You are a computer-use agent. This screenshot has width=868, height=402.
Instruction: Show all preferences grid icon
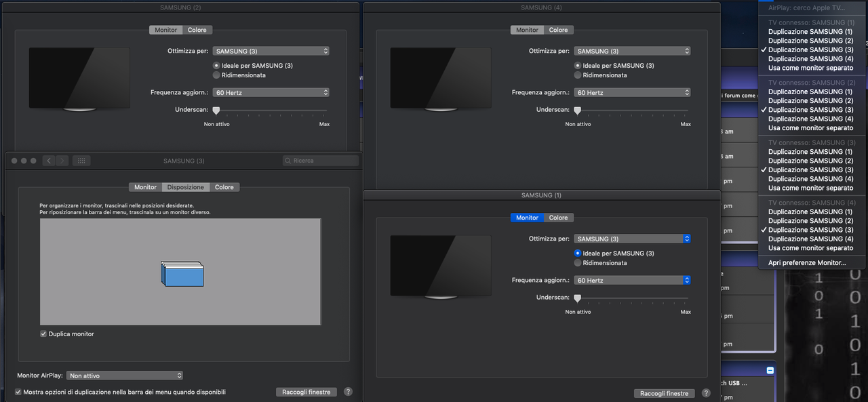[x=81, y=161]
